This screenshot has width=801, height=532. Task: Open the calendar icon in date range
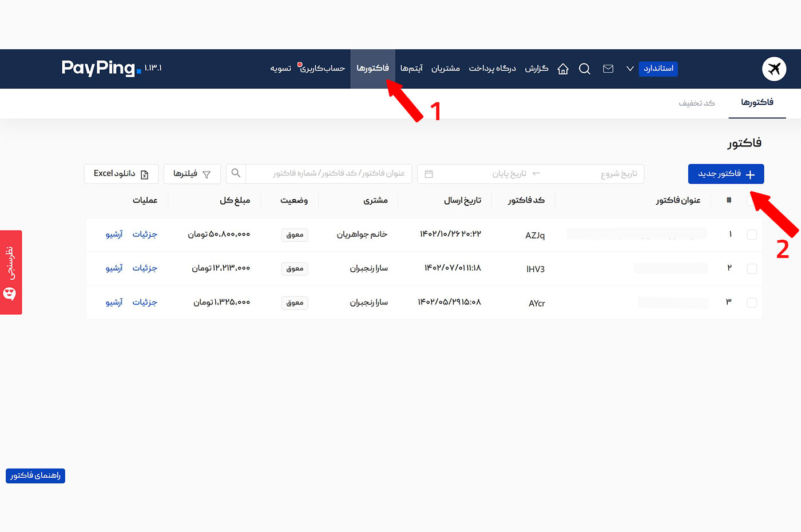pos(429,174)
